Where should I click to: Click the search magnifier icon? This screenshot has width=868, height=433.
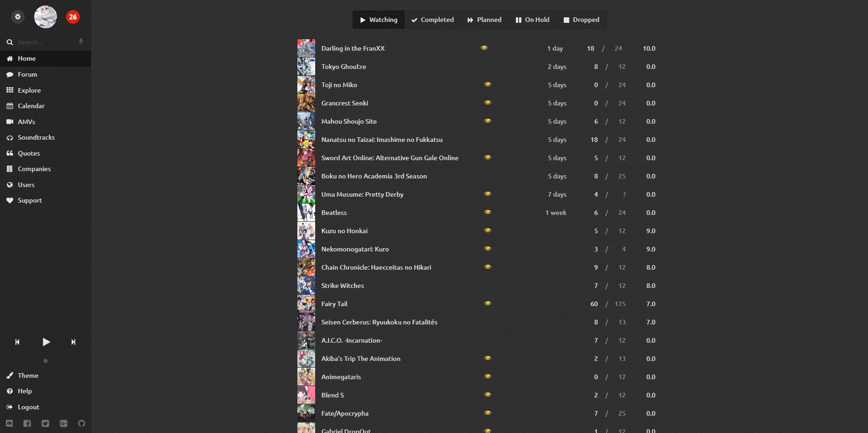pyautogui.click(x=10, y=42)
